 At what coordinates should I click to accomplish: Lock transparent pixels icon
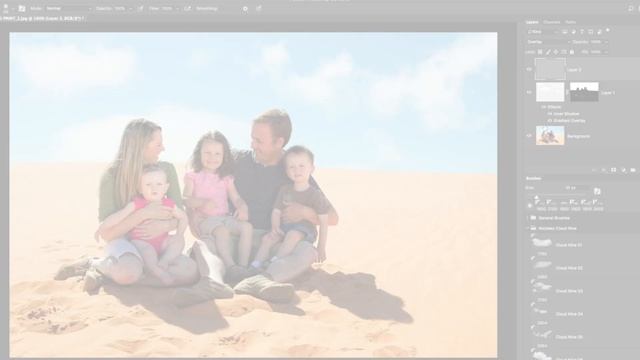(x=540, y=52)
